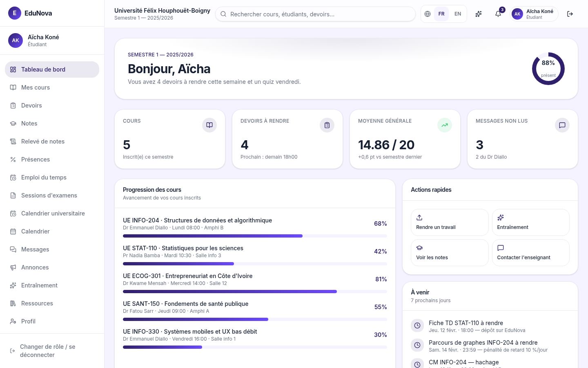Click the sparkle assistant icon in header
The height and width of the screenshot is (368, 588).
click(479, 14)
